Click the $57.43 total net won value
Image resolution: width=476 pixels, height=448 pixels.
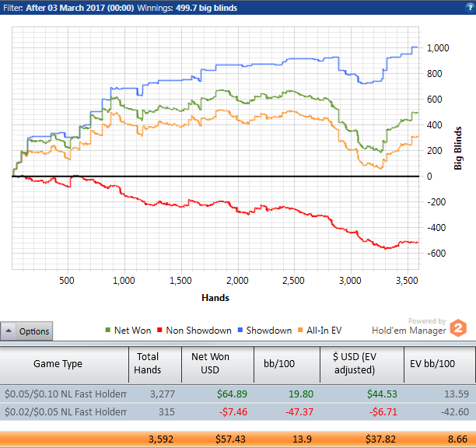(x=230, y=439)
